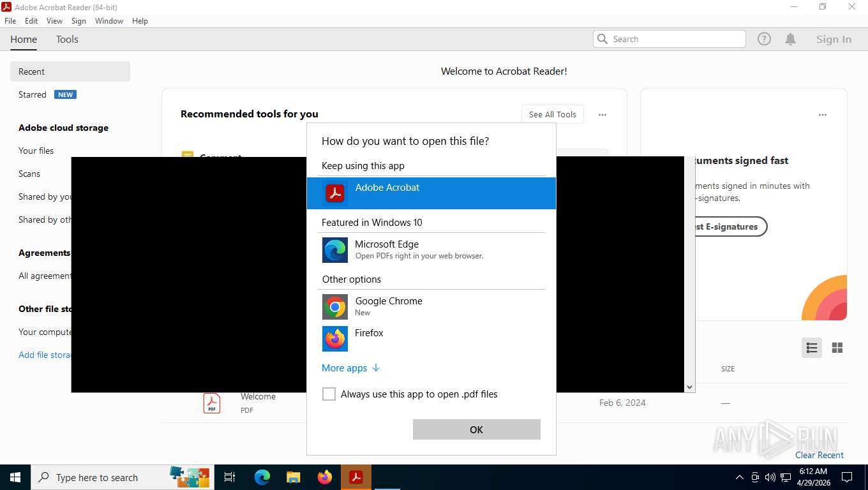This screenshot has height=490, width=868.
Task: Show hidden system tray icons
Action: click(740, 477)
